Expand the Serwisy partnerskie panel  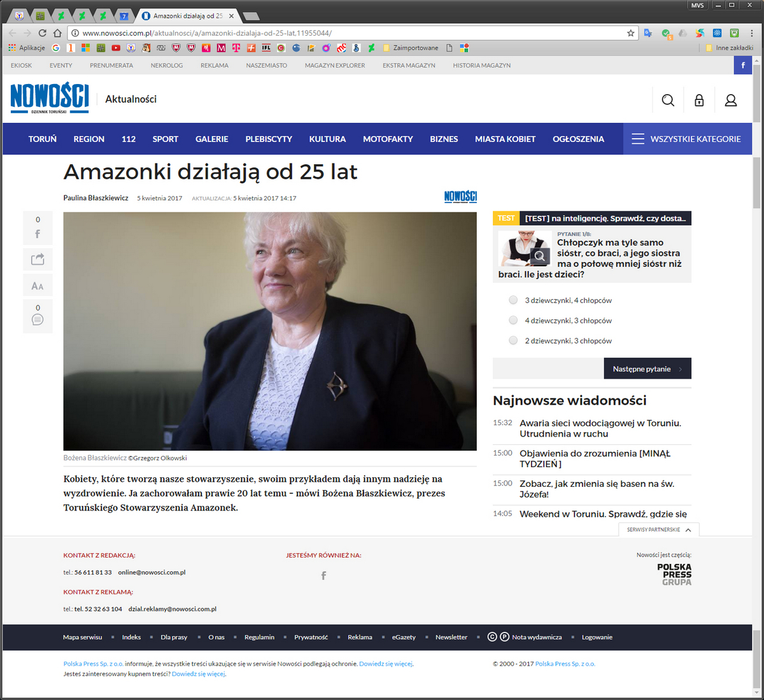pos(659,529)
